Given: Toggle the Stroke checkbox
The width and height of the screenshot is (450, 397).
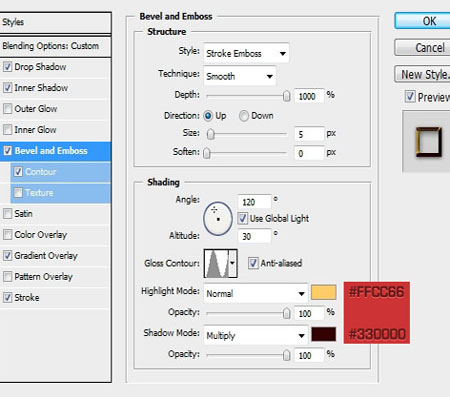Looking at the screenshot, I should coord(7,298).
